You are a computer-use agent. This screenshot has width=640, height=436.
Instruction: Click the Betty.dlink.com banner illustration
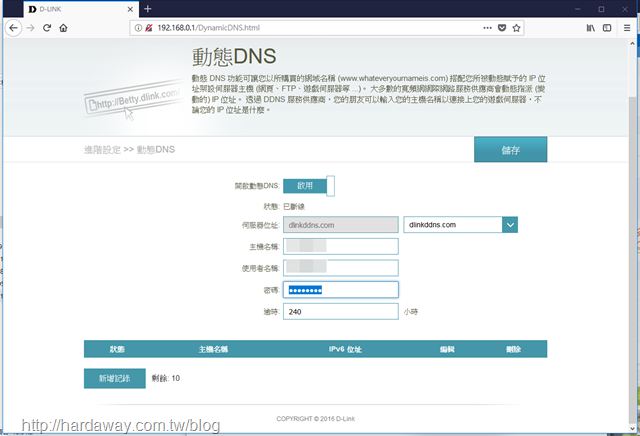pos(134,102)
